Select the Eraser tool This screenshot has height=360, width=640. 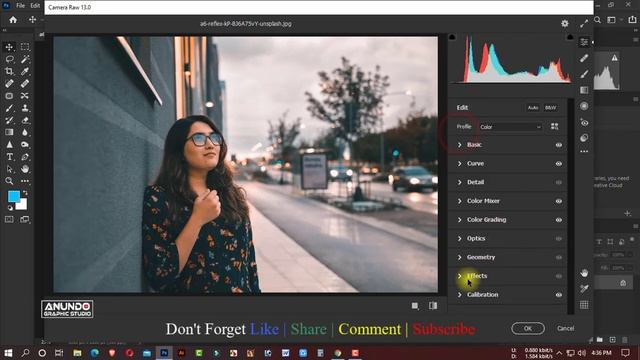tap(25, 120)
